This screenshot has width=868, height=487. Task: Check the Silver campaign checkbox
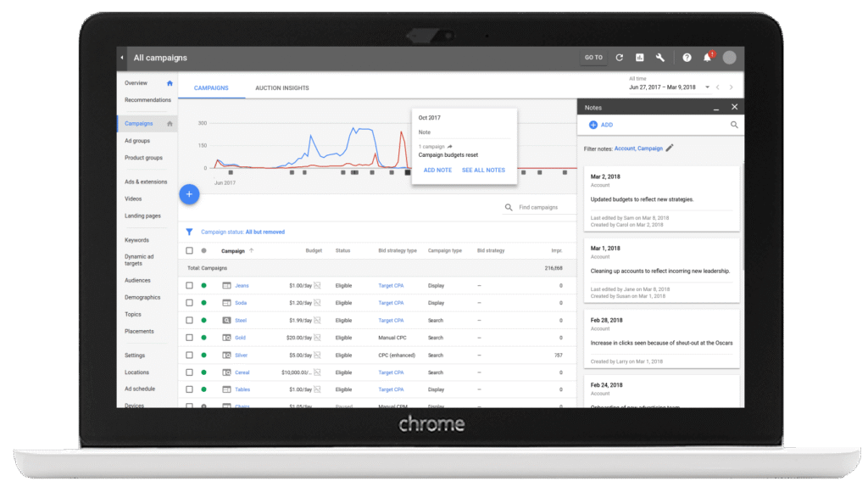189,355
